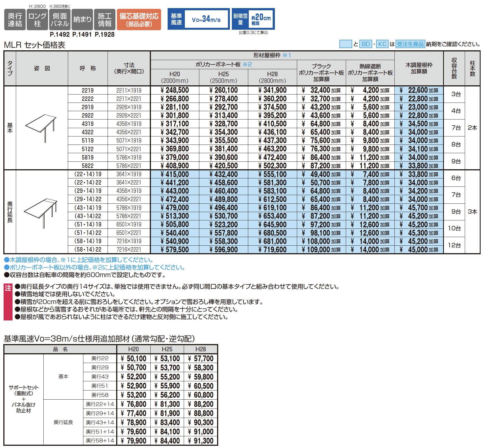Click the 奥行58+14 row label

tap(100, 441)
